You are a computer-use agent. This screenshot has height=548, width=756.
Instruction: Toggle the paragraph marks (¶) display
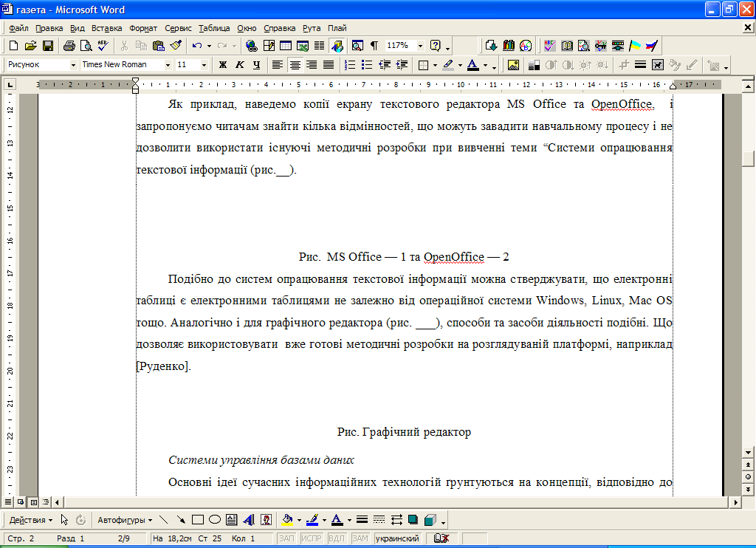pos(374,46)
